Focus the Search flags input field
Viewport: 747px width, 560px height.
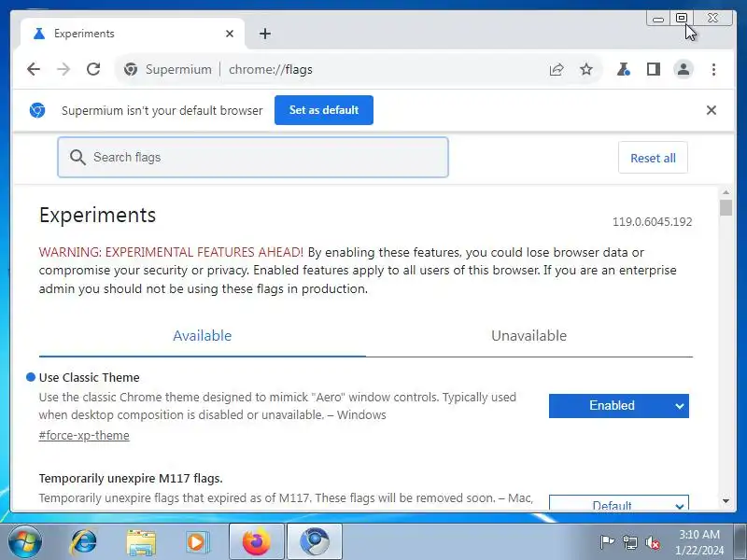click(253, 157)
